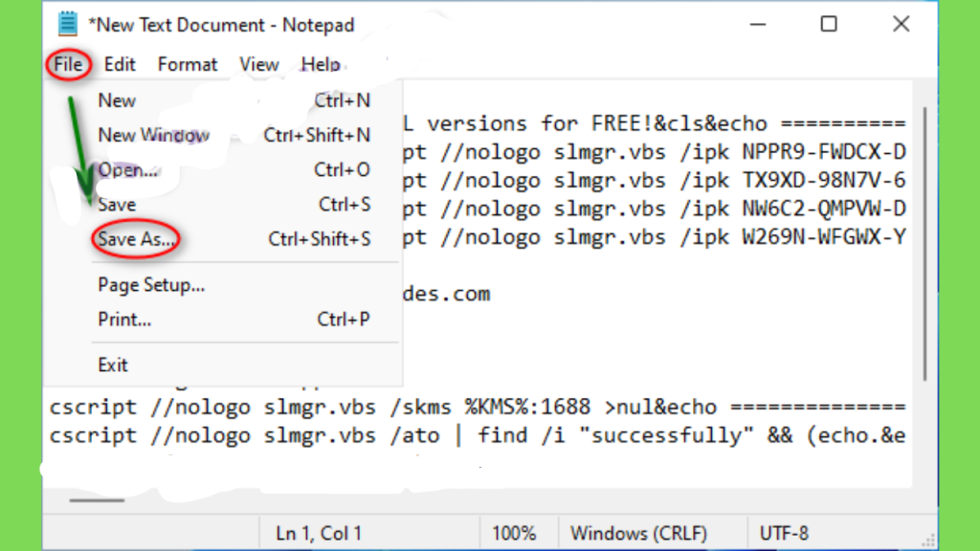The height and width of the screenshot is (551, 980).
Task: Minimize the Notepad window
Action: [758, 24]
